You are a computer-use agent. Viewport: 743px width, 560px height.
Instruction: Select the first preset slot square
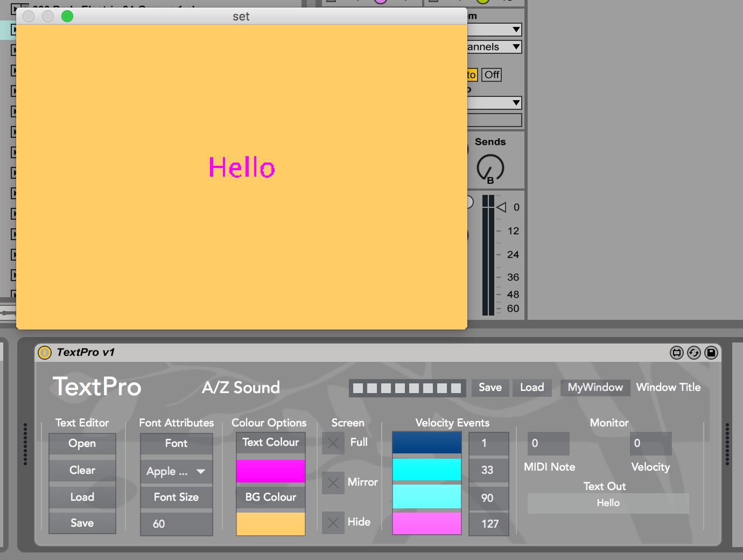click(358, 388)
